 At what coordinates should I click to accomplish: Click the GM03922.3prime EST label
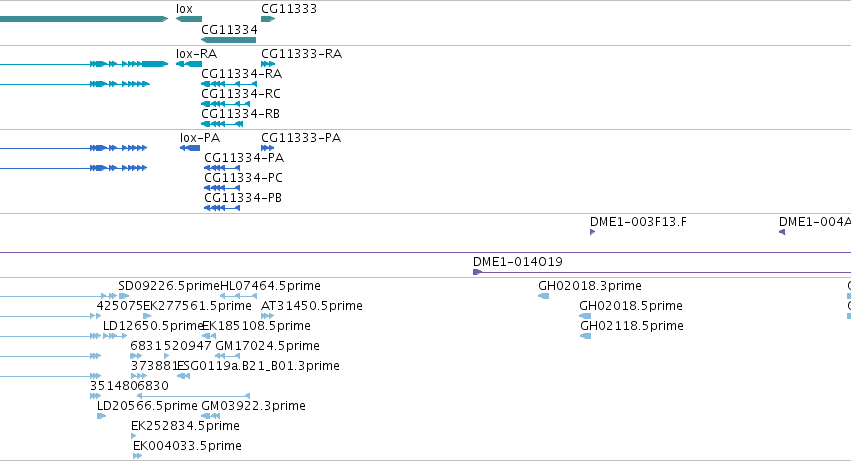coord(253,406)
